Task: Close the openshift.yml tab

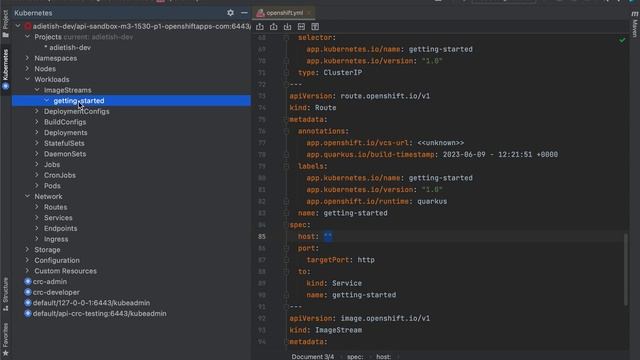Action: point(309,13)
